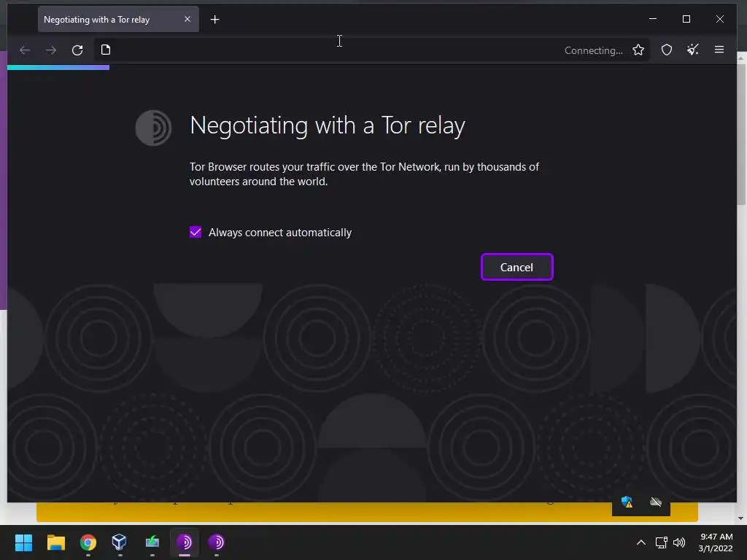
Task: Open a new tab with the plus button
Action: click(x=215, y=20)
